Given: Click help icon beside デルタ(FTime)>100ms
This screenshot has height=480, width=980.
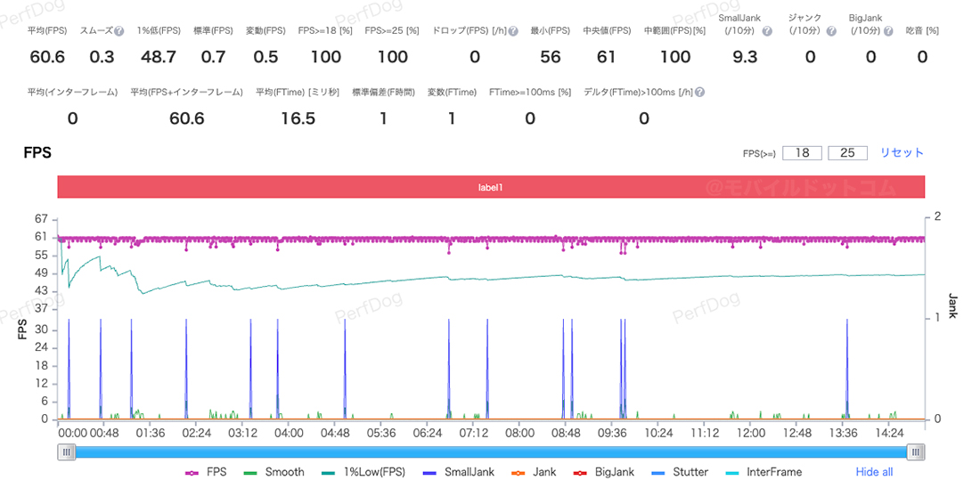Looking at the screenshot, I should (x=700, y=93).
